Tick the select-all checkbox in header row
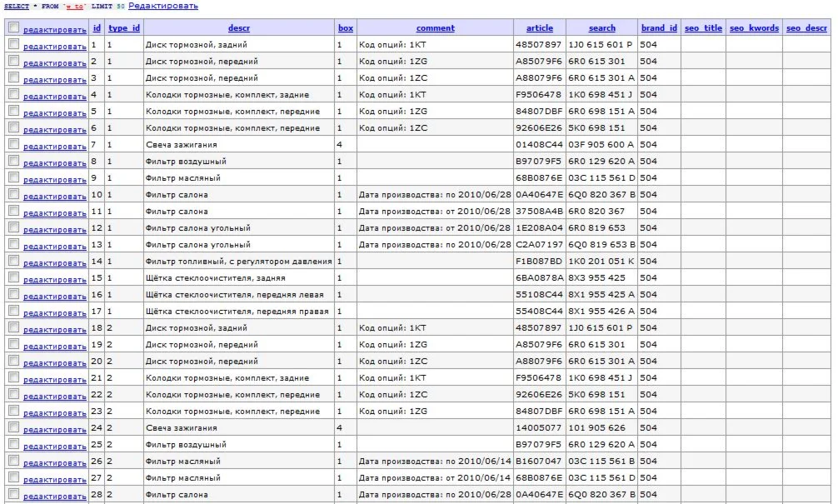Image resolution: width=838 pixels, height=504 pixels. tap(13, 27)
